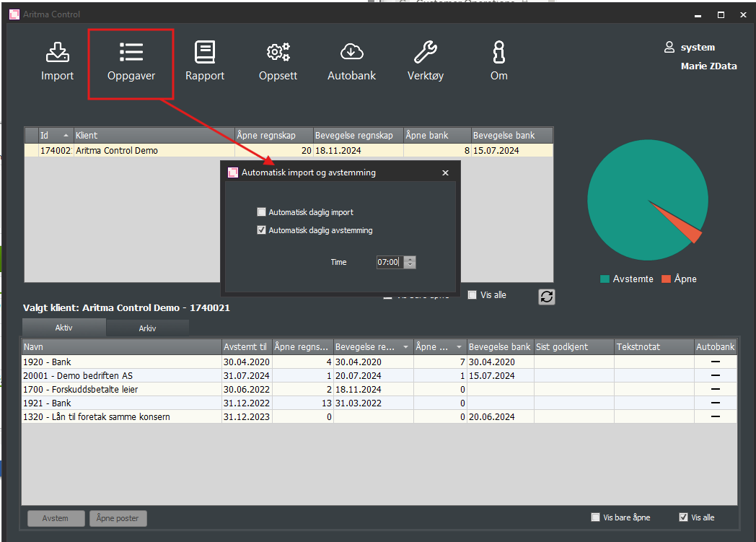Select the Aktiv tab
This screenshot has height=542, width=756.
[x=63, y=328]
